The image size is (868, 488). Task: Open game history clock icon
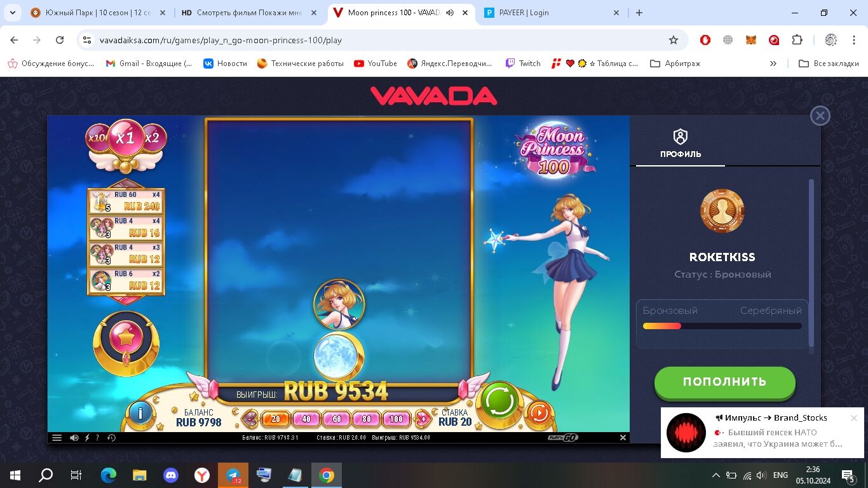[x=112, y=438]
